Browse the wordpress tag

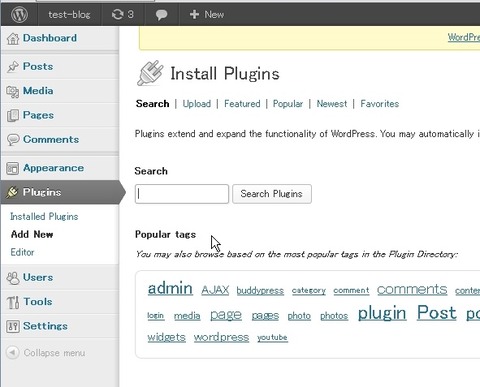221,337
